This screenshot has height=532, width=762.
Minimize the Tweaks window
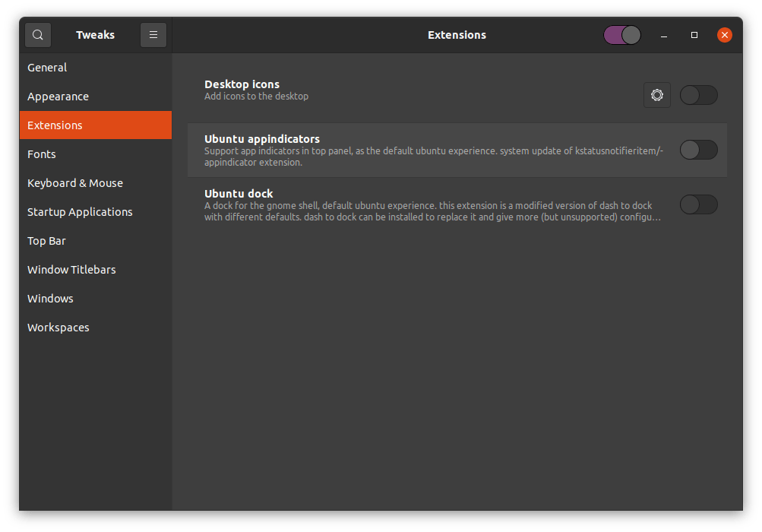tap(664, 35)
